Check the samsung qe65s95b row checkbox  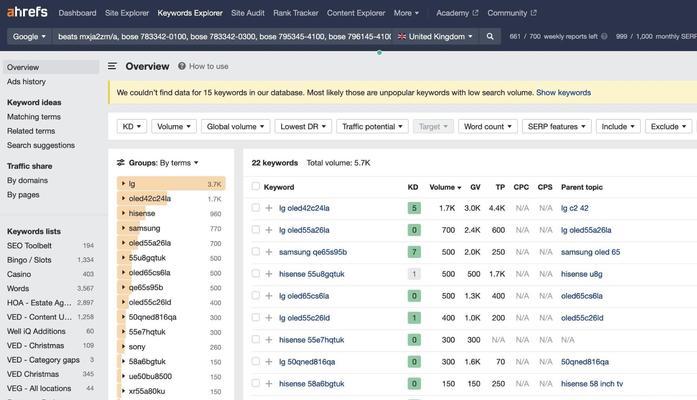point(256,252)
